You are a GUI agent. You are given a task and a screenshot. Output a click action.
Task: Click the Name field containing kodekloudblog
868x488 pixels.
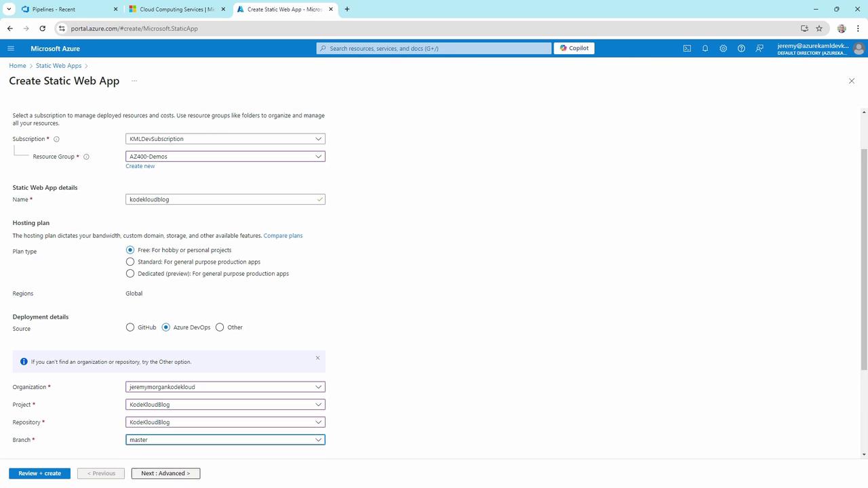click(225, 199)
